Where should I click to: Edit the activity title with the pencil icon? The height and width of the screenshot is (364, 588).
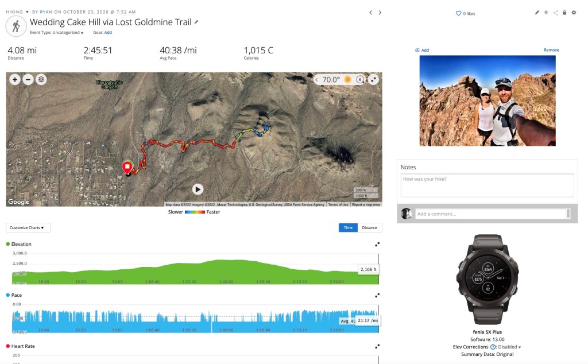(x=196, y=22)
